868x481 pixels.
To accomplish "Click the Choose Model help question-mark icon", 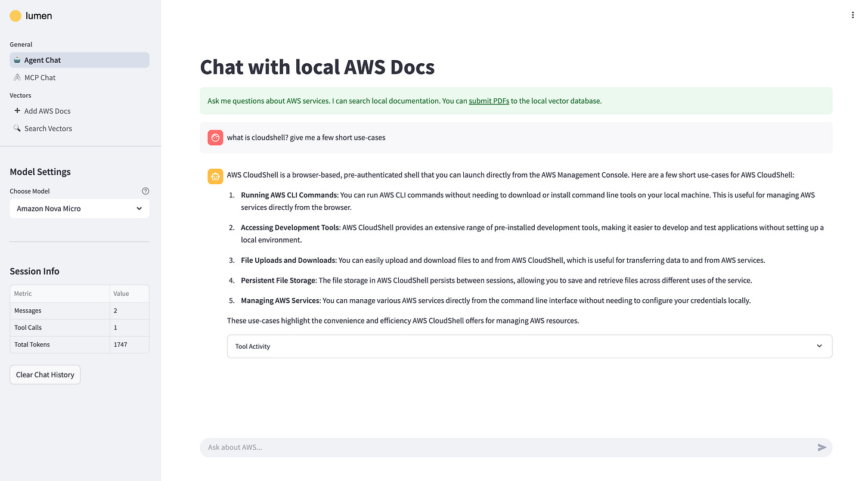I will 145,191.
